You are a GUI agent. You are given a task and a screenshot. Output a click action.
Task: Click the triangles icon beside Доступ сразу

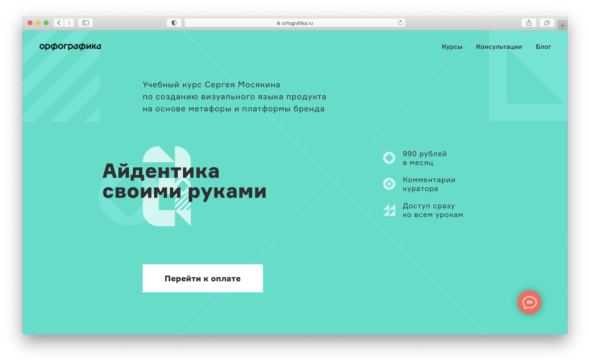pos(389,210)
